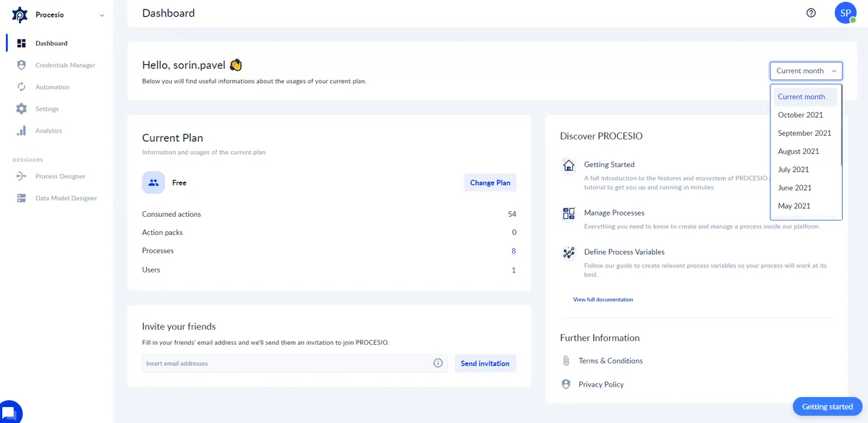Open Settings in the sidebar

47,108
